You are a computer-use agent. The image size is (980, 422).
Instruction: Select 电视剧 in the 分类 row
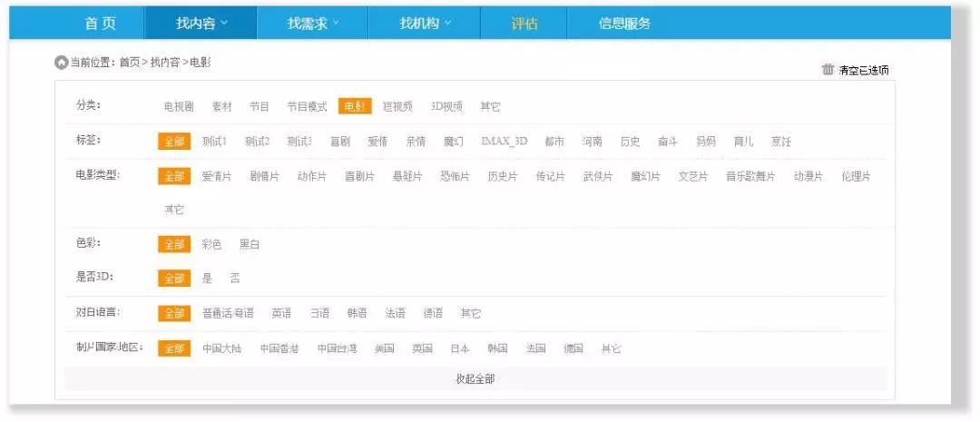[x=179, y=107]
